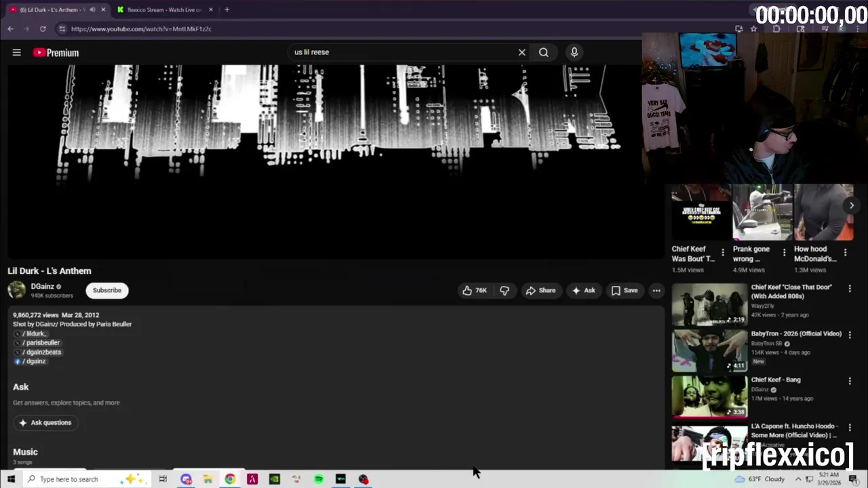
Task: View site information icon in address bar
Action: click(x=62, y=29)
